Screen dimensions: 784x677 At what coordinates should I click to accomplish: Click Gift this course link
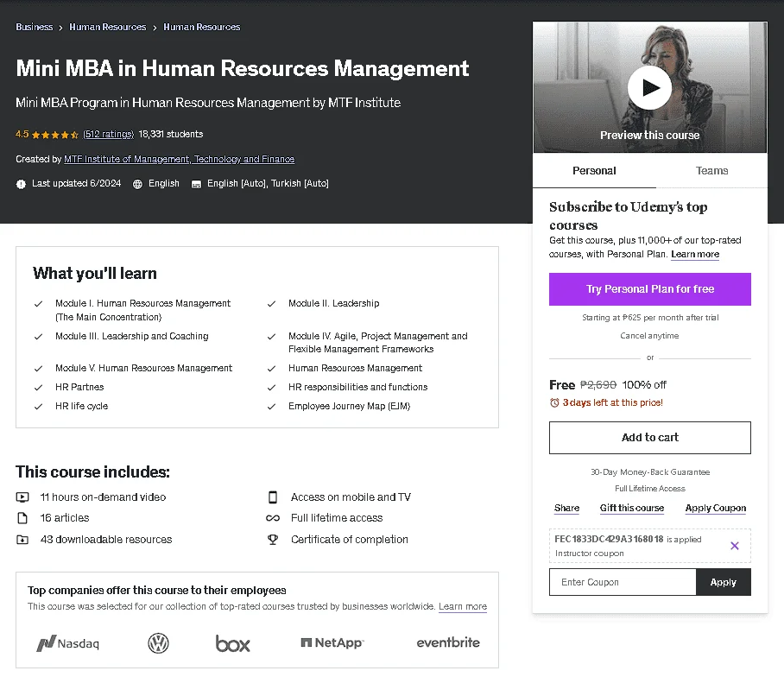pos(632,508)
